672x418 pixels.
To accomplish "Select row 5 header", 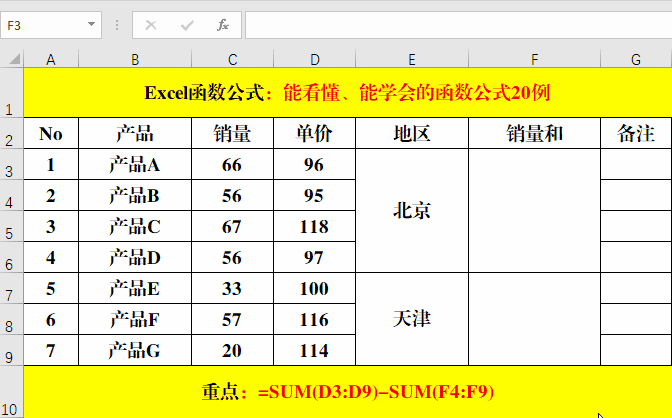I will click(x=12, y=226).
